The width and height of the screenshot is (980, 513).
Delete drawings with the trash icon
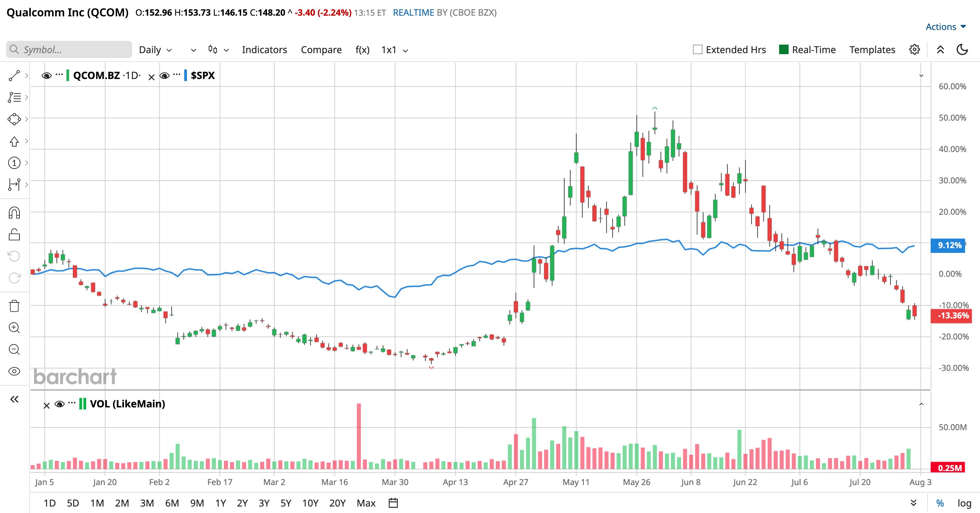pos(14,306)
